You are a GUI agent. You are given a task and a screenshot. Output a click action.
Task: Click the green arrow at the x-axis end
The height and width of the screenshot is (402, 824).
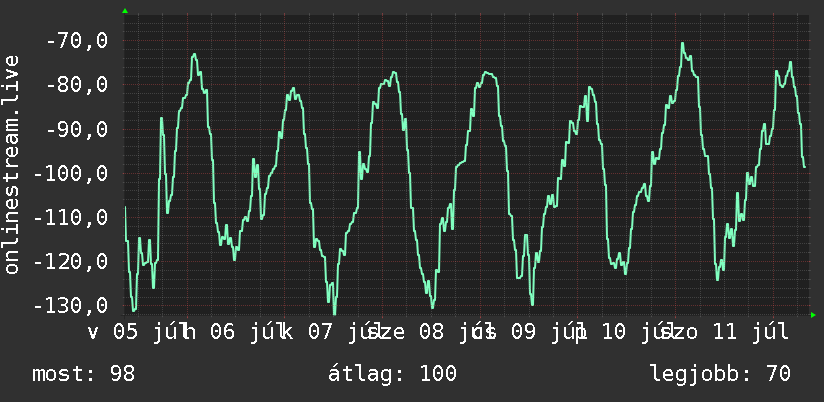[813, 315]
